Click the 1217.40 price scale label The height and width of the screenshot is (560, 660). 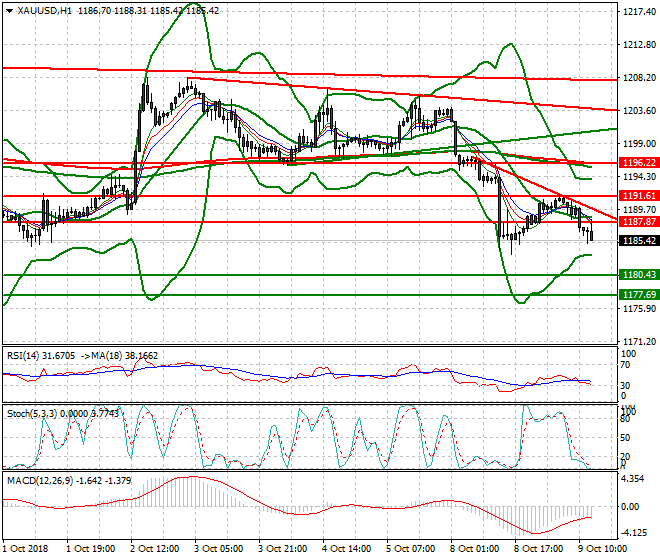[638, 13]
